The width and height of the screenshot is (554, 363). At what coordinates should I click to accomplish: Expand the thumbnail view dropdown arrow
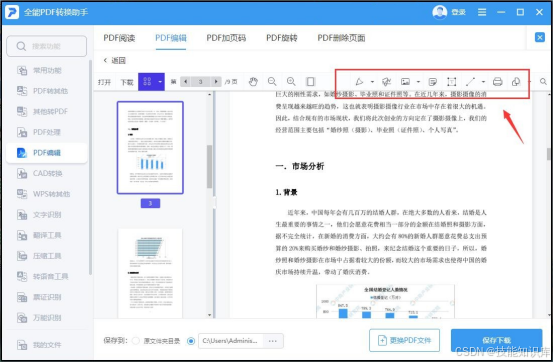point(160,82)
